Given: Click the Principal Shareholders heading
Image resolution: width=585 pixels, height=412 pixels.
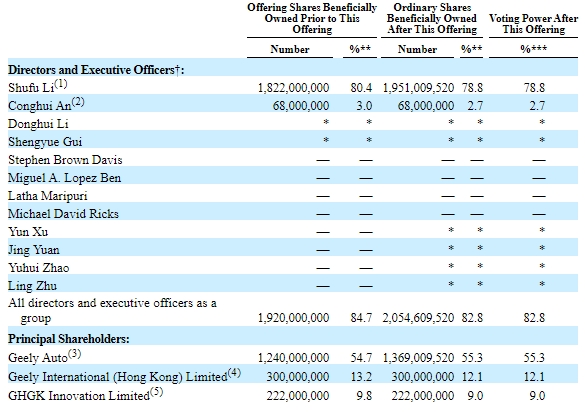Looking at the screenshot, I should [x=69, y=339].
